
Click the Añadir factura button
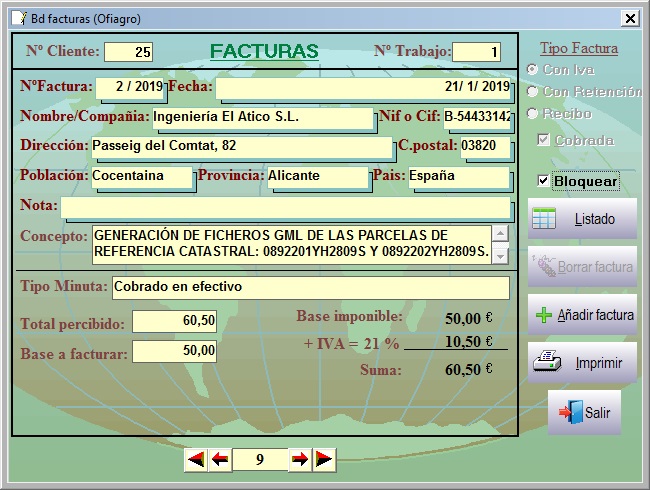(x=582, y=315)
